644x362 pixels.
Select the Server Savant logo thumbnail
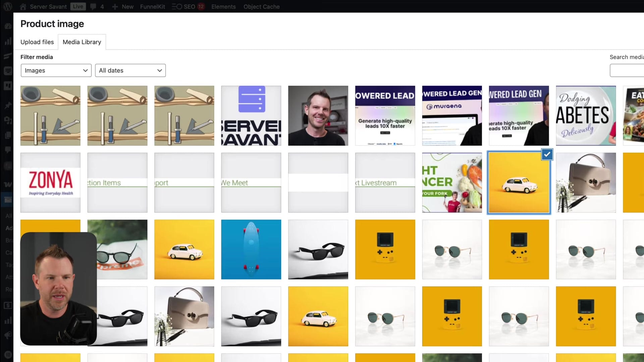251,116
